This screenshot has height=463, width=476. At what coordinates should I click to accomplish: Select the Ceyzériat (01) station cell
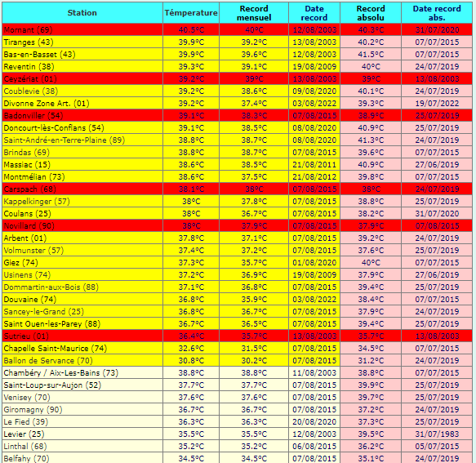(x=82, y=79)
